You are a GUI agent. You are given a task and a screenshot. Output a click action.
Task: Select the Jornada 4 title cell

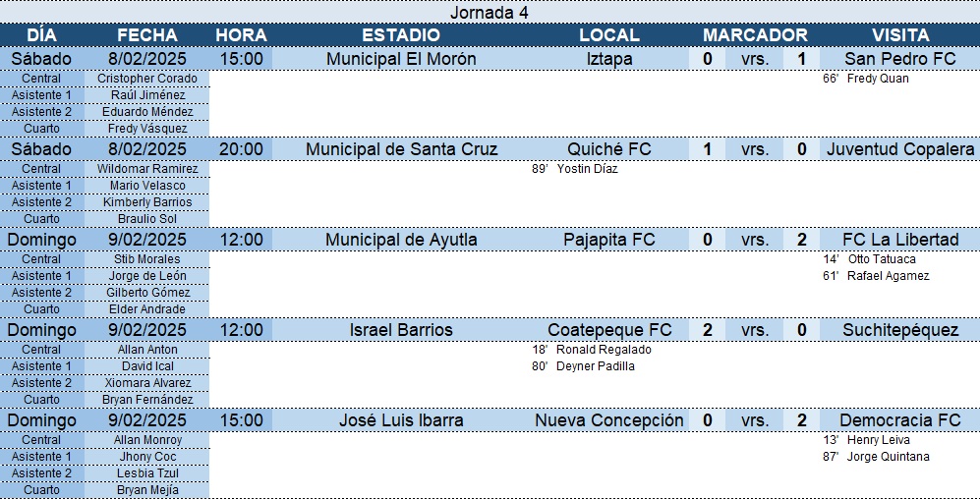click(490, 12)
